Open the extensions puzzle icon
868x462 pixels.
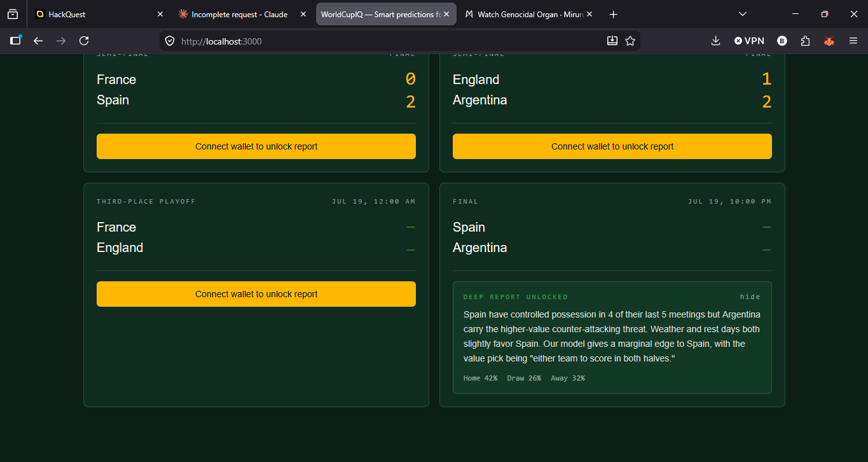click(x=805, y=41)
